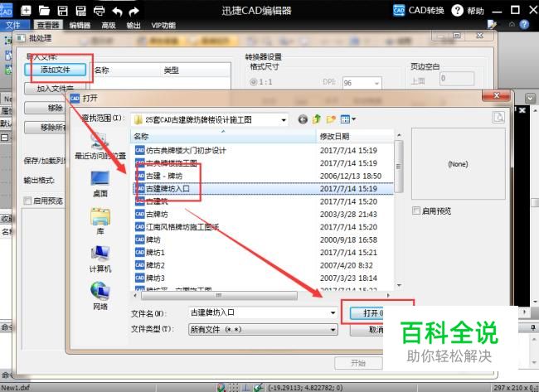Open file via folder icon in title bar
The width and height of the screenshot is (539, 392).
coord(44,10)
